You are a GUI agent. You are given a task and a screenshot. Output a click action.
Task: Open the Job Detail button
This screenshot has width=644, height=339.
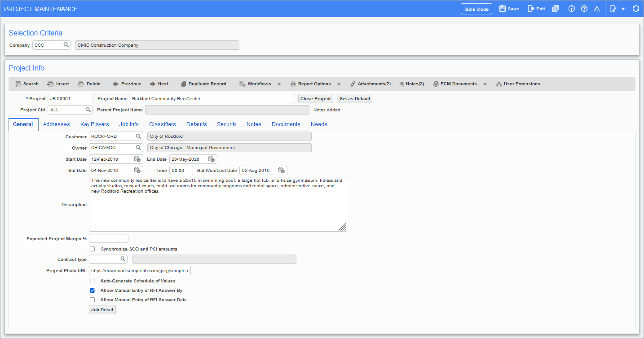[102, 310]
